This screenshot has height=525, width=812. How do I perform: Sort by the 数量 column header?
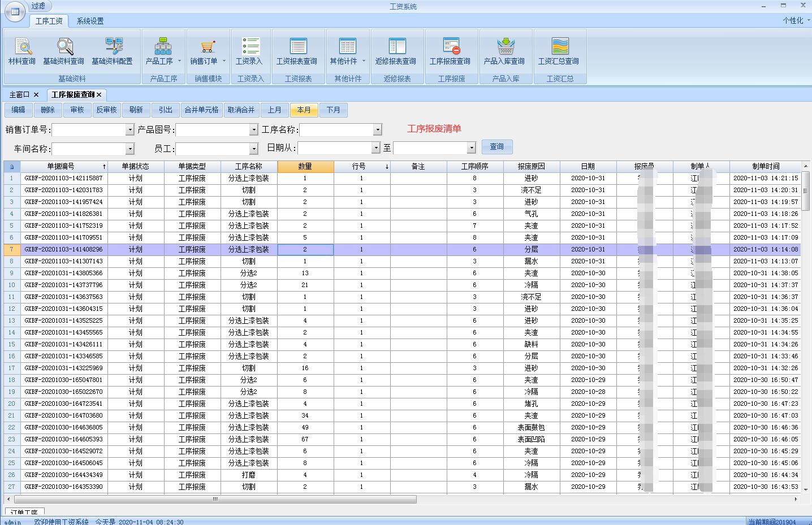(305, 166)
